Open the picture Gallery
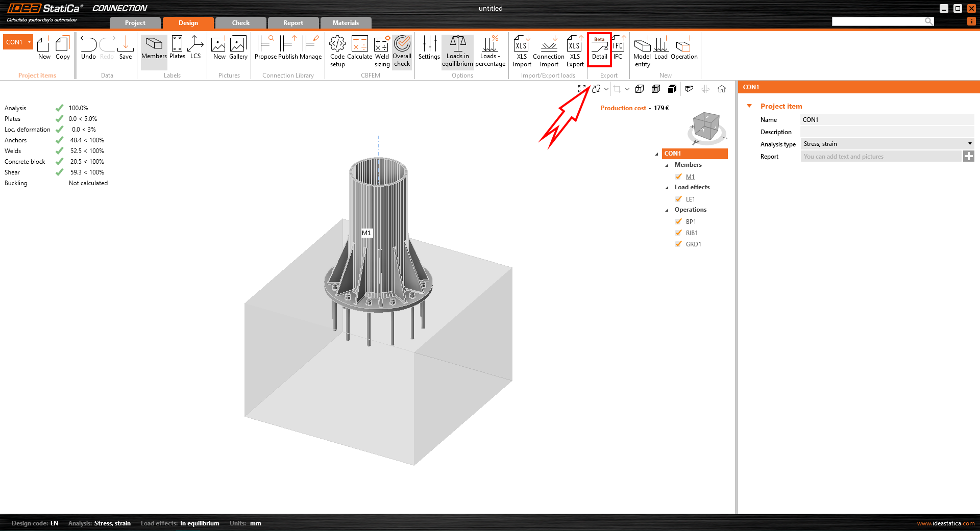Viewport: 980px width, 531px height. click(238, 49)
